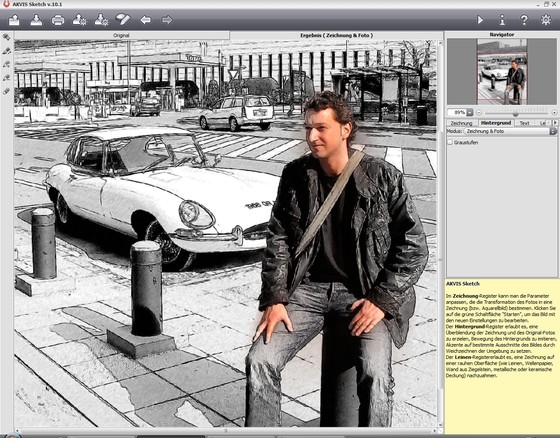Screen dimensions: 560x438
Task: Open program info icon
Action: tap(502, 20)
